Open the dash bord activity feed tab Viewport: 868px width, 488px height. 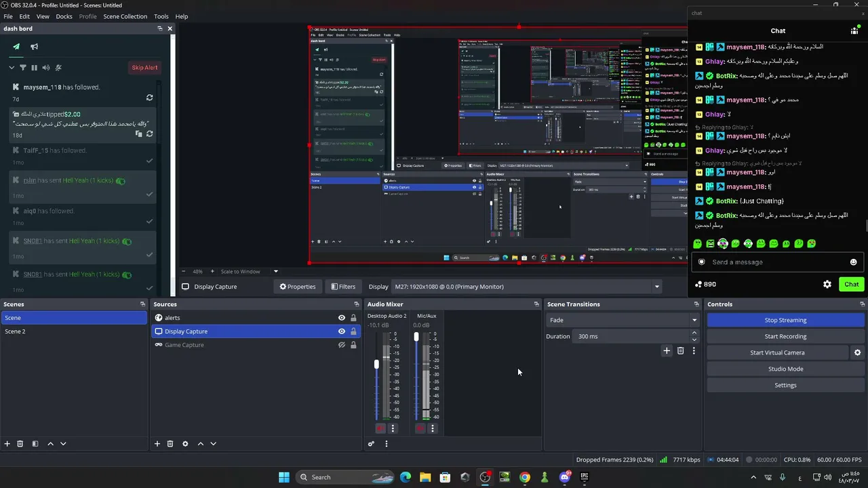(16, 47)
